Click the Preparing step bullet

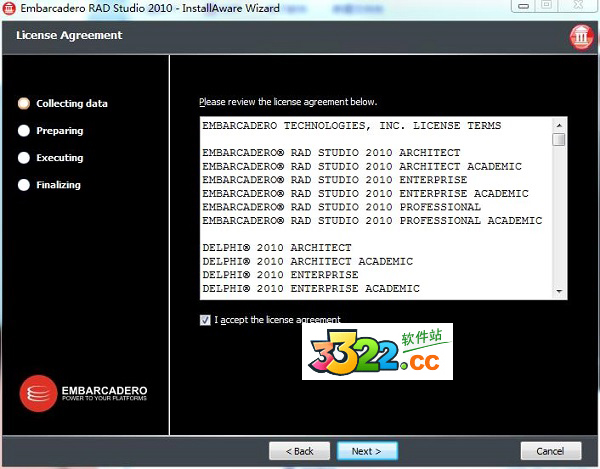[x=24, y=130]
